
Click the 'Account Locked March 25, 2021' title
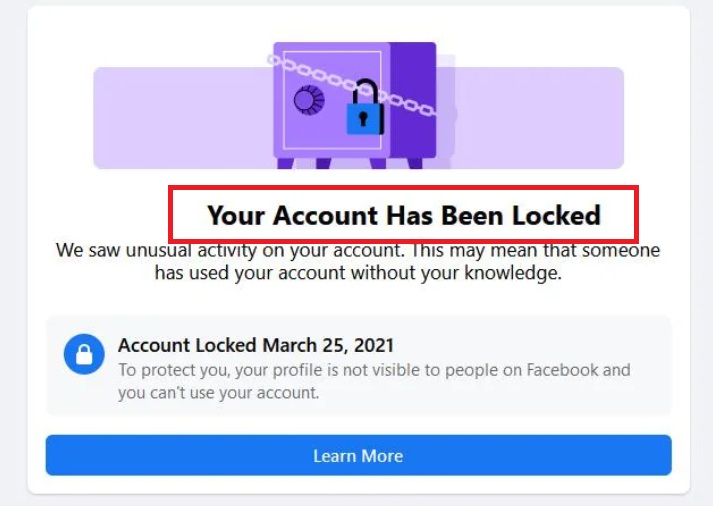coord(256,346)
